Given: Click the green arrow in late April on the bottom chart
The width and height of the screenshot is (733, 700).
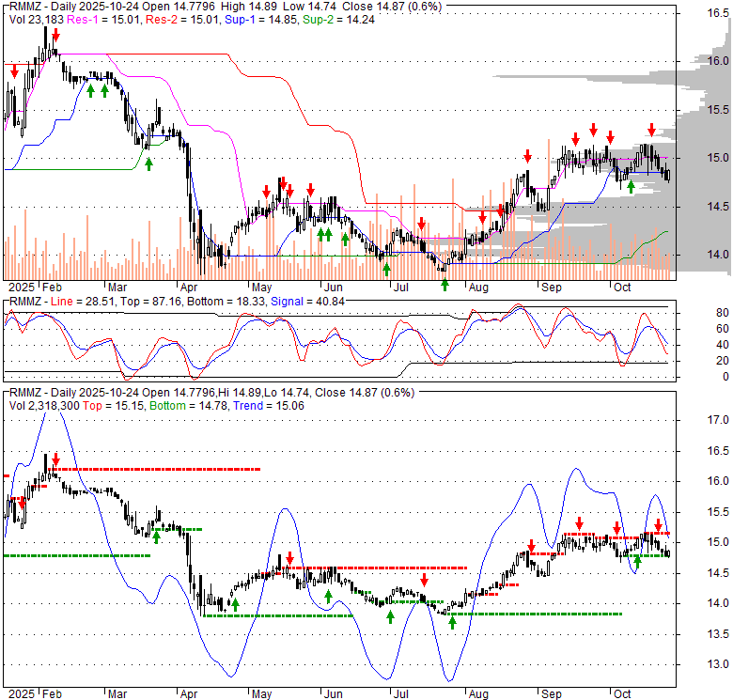Looking at the screenshot, I should click(235, 604).
